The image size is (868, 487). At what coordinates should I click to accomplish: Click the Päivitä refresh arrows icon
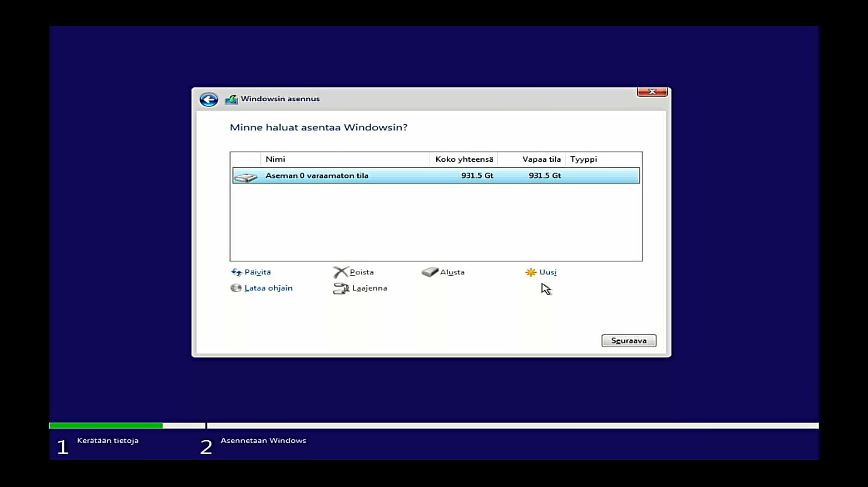pos(237,272)
